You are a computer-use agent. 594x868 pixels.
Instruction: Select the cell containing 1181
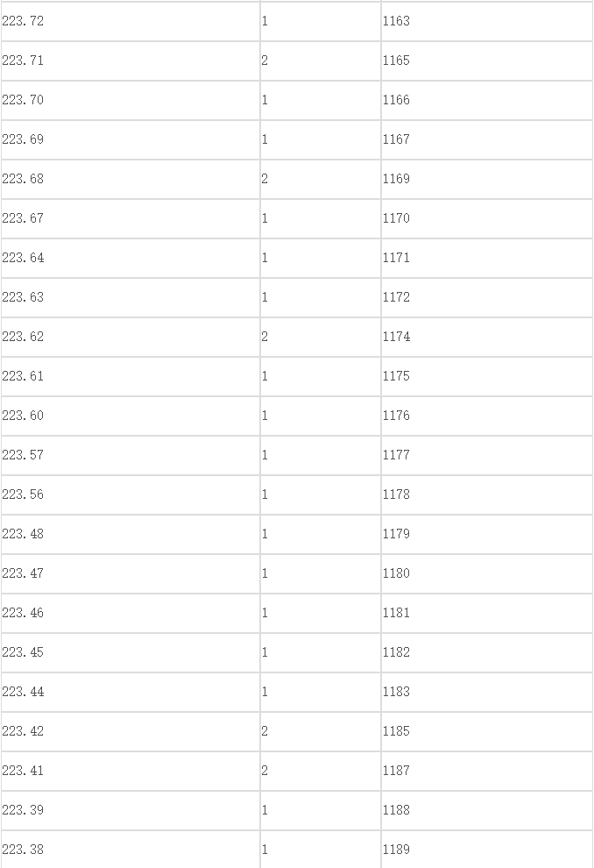click(487, 614)
